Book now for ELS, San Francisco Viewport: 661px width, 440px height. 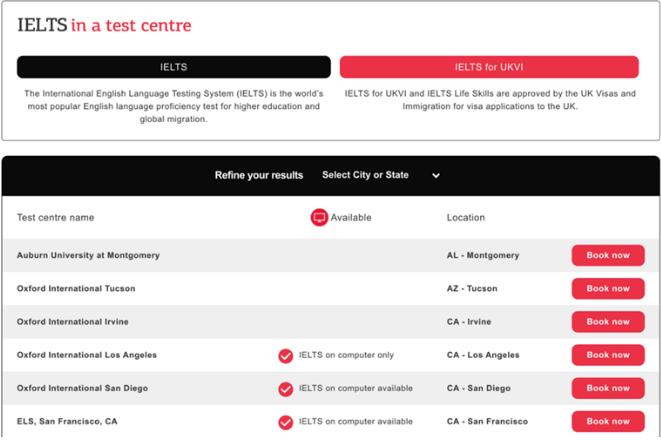pos(608,421)
